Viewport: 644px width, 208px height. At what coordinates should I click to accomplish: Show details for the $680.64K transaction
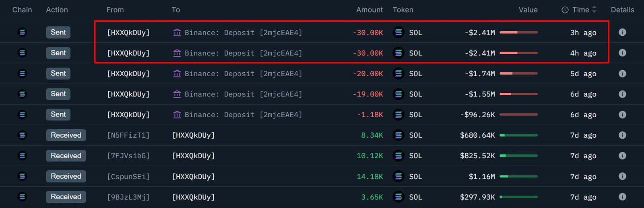(x=622, y=135)
